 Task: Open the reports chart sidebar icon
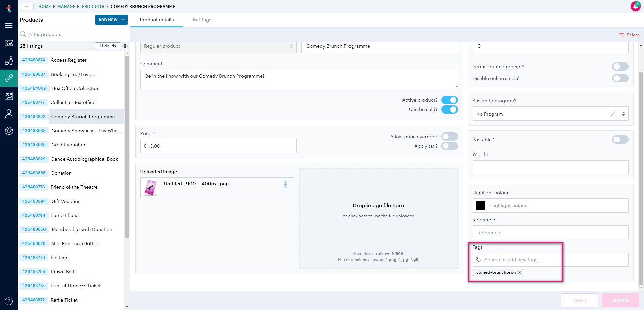[x=9, y=96]
